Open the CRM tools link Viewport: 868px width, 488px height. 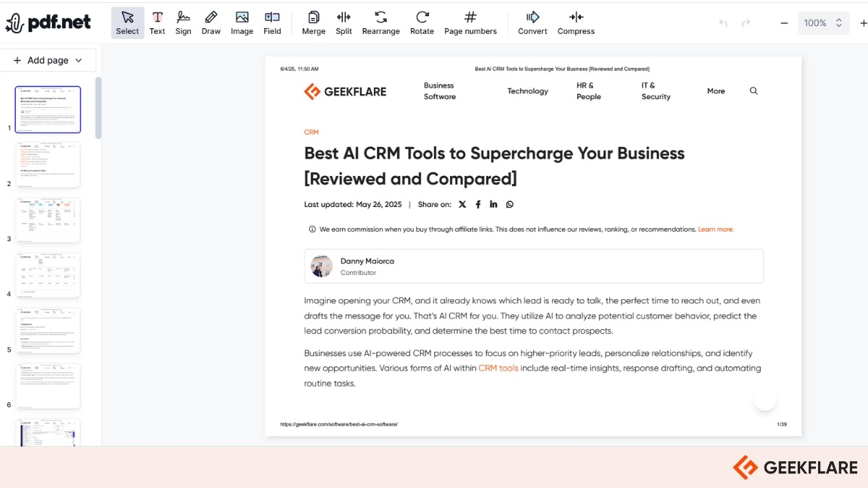pyautogui.click(x=498, y=369)
